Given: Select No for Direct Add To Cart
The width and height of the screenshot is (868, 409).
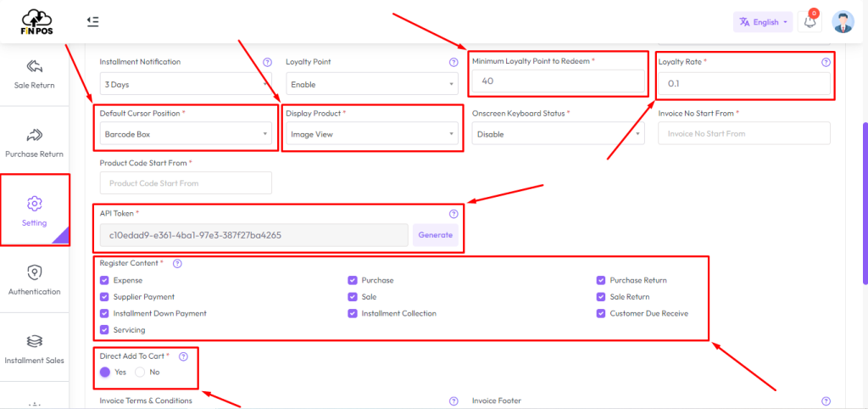Looking at the screenshot, I should coord(142,372).
